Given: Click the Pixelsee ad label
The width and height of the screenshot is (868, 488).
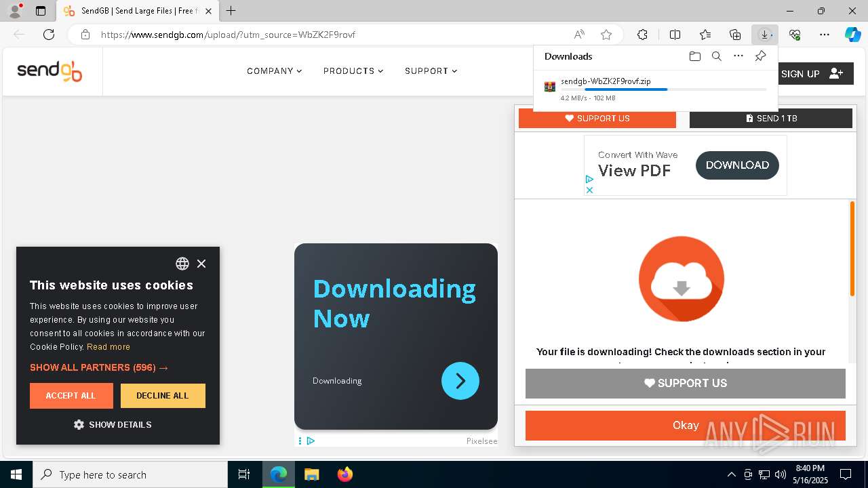Looking at the screenshot, I should (x=481, y=441).
